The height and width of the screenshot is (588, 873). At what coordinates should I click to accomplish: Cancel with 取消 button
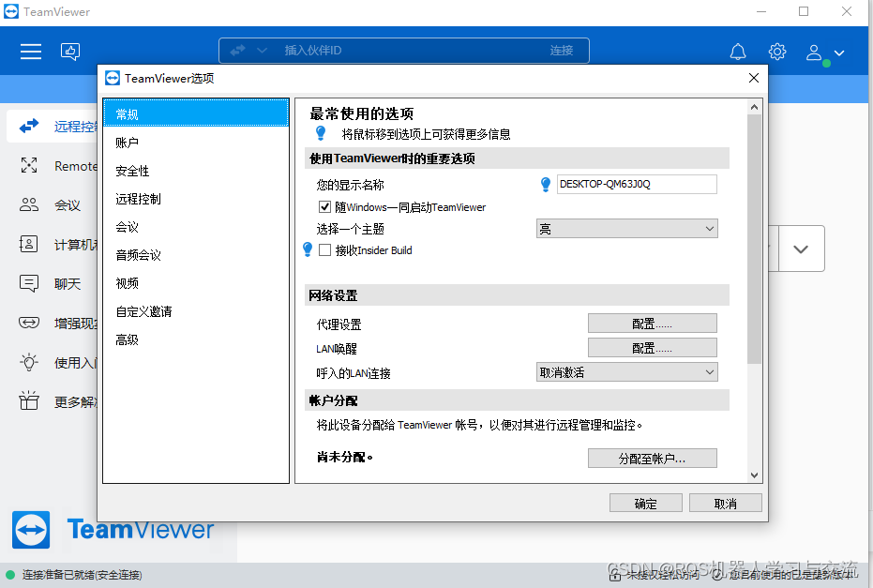click(725, 504)
